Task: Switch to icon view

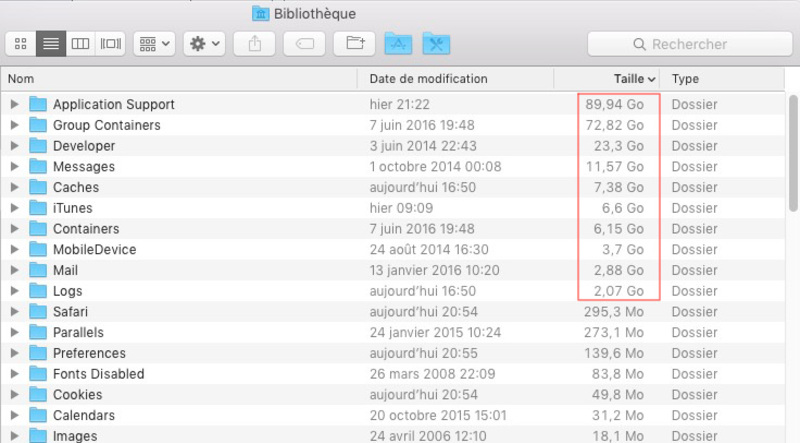Action: pyautogui.click(x=21, y=44)
